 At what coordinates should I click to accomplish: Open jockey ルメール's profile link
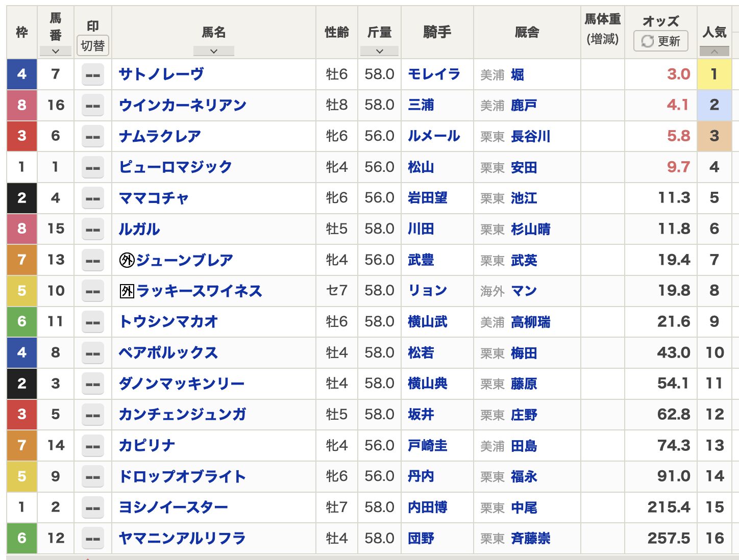pyautogui.click(x=434, y=136)
